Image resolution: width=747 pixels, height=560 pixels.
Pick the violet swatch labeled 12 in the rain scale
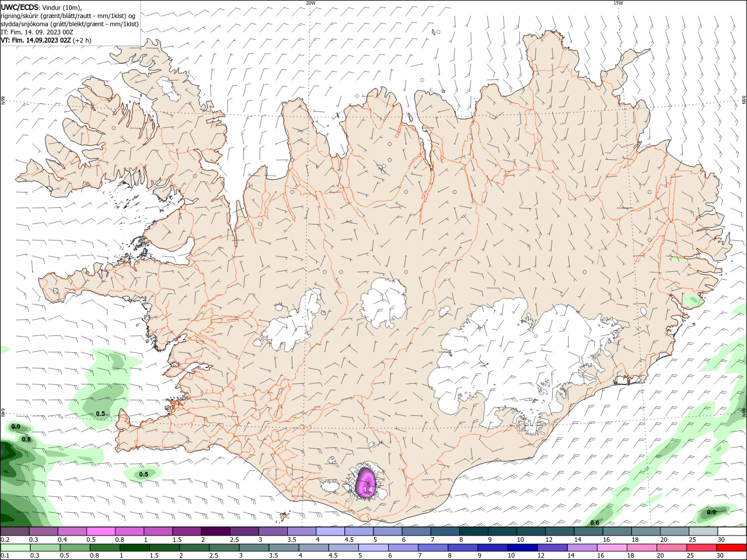tap(552, 547)
